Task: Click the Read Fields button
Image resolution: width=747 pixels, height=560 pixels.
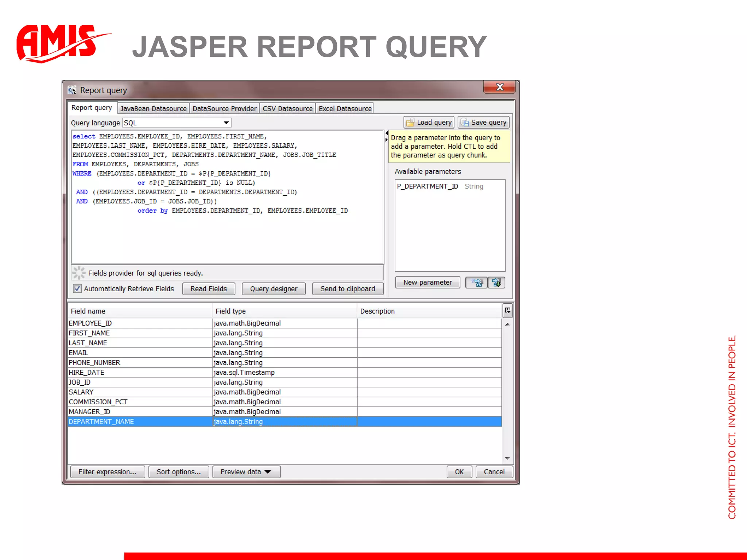Action: coord(209,289)
